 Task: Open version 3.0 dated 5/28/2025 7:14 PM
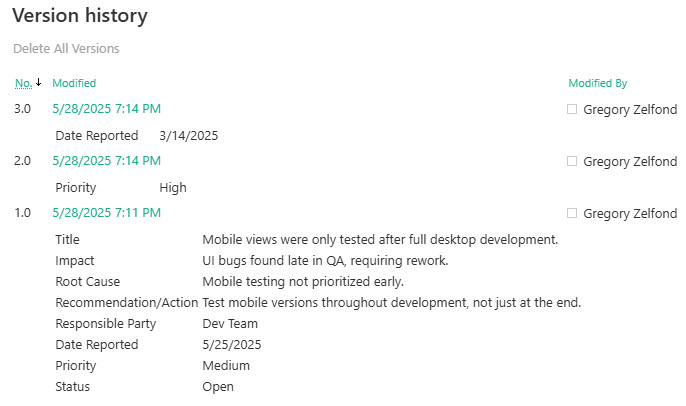point(107,109)
